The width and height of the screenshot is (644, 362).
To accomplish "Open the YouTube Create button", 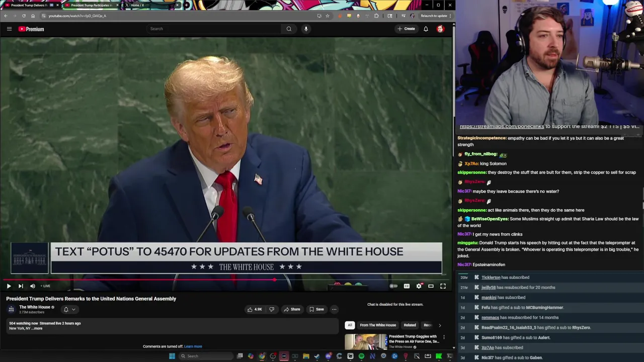I will click(x=406, y=29).
